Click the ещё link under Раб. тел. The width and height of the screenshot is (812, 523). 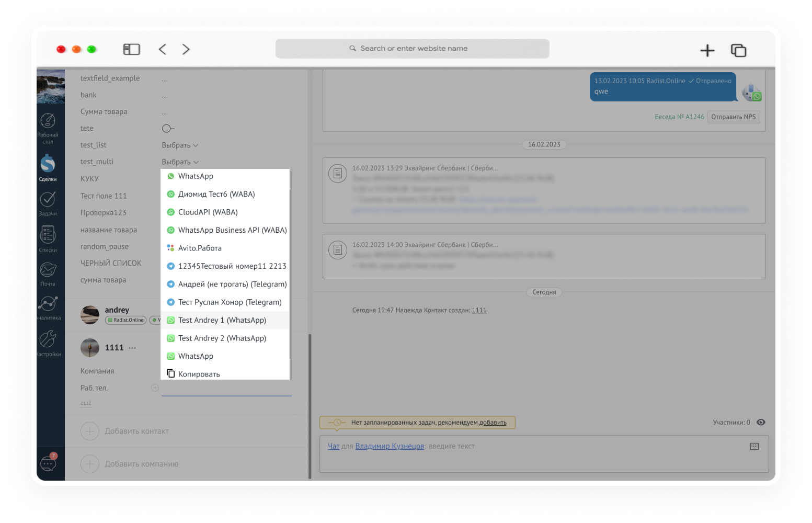click(x=86, y=403)
